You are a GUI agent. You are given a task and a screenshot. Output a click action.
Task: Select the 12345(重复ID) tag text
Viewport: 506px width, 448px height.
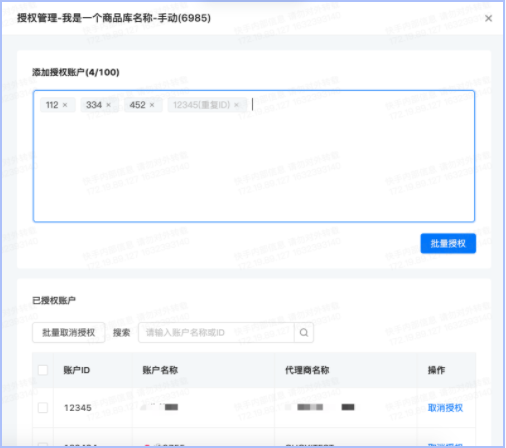[202, 105]
